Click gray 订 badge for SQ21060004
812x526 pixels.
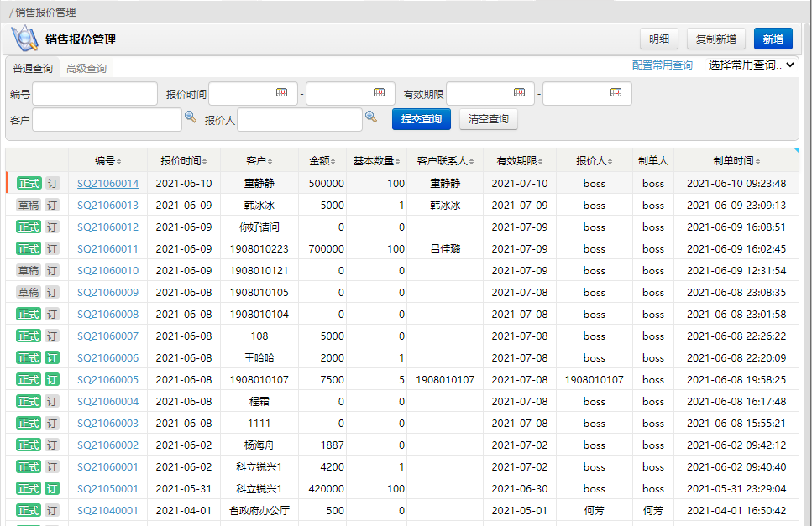[52, 401]
